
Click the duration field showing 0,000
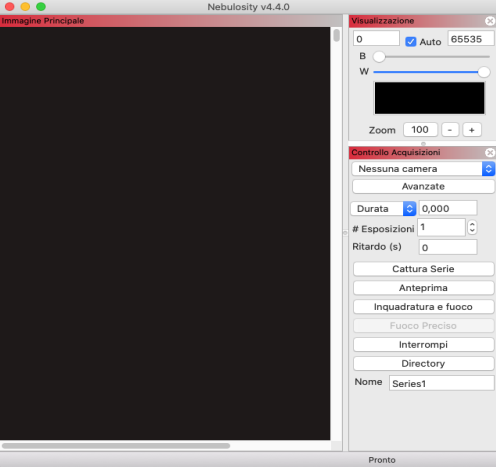tap(448, 208)
